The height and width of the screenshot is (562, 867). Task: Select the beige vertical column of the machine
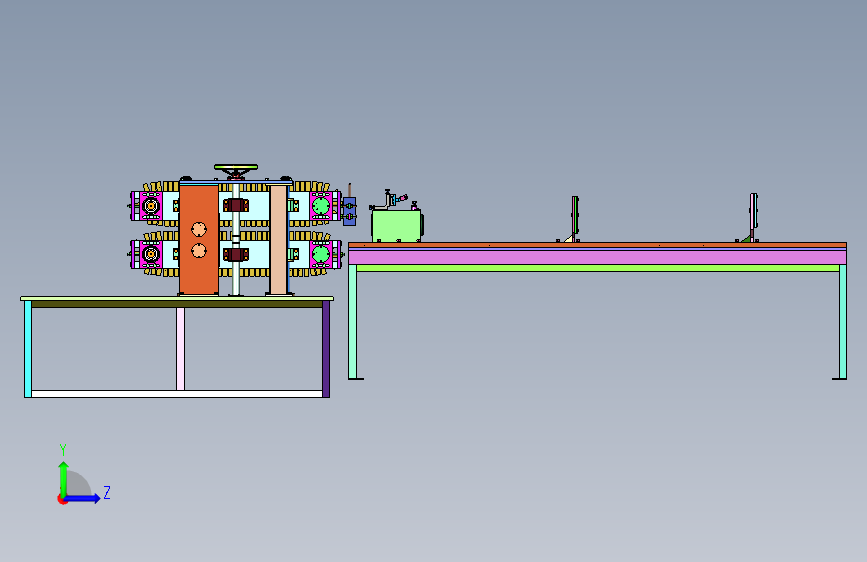pos(278,240)
